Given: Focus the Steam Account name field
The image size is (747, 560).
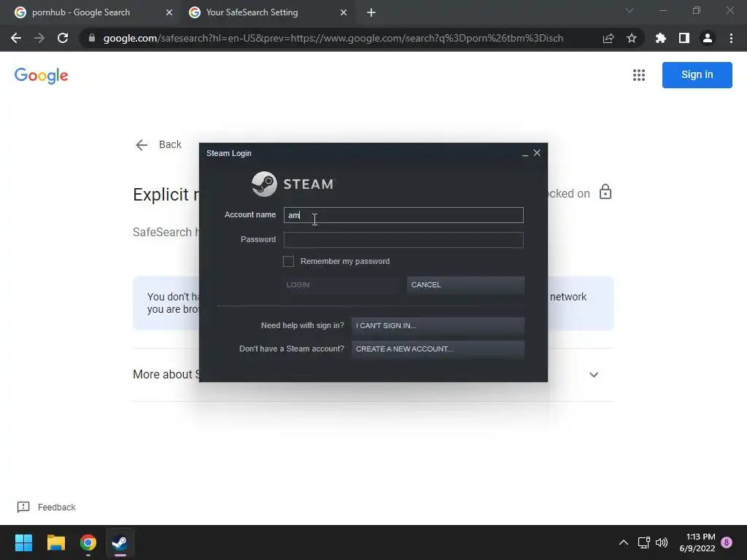Looking at the screenshot, I should coord(403,215).
